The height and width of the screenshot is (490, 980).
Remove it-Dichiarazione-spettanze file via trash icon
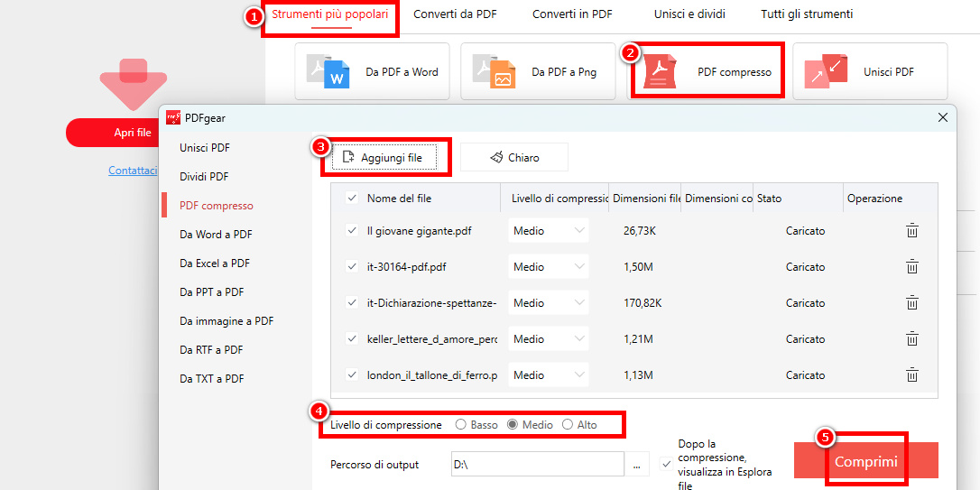(912, 303)
